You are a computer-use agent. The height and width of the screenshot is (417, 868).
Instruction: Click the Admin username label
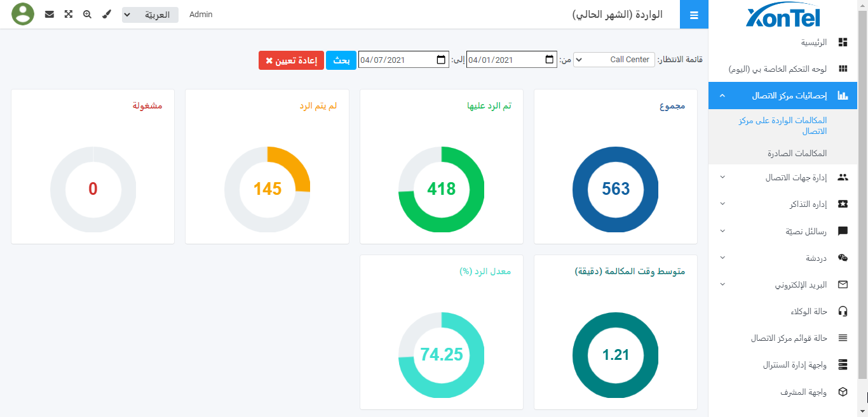201,15
